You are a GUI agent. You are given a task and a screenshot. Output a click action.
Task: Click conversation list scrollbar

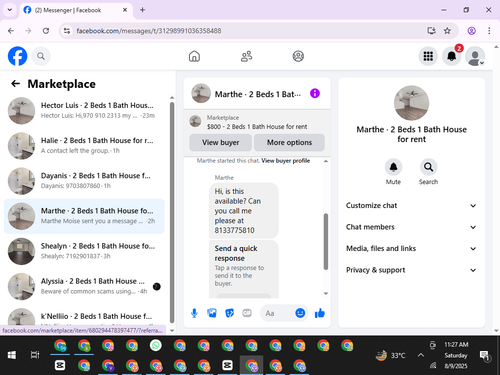(172, 212)
